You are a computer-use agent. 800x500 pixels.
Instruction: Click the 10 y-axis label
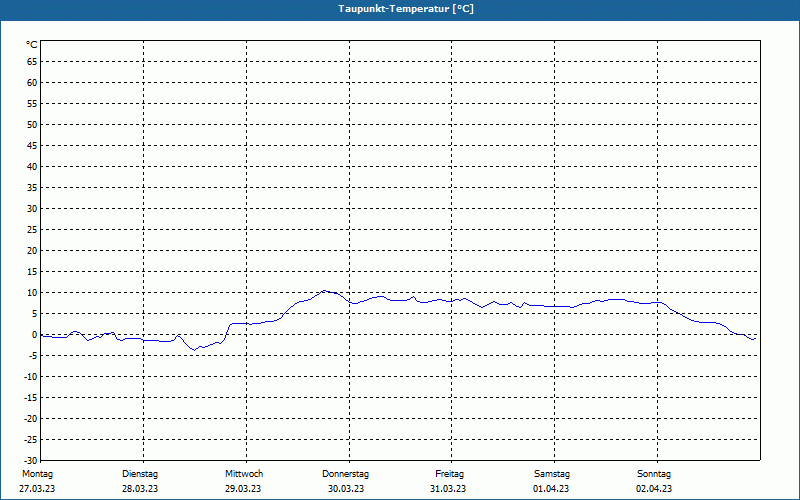[x=32, y=292]
